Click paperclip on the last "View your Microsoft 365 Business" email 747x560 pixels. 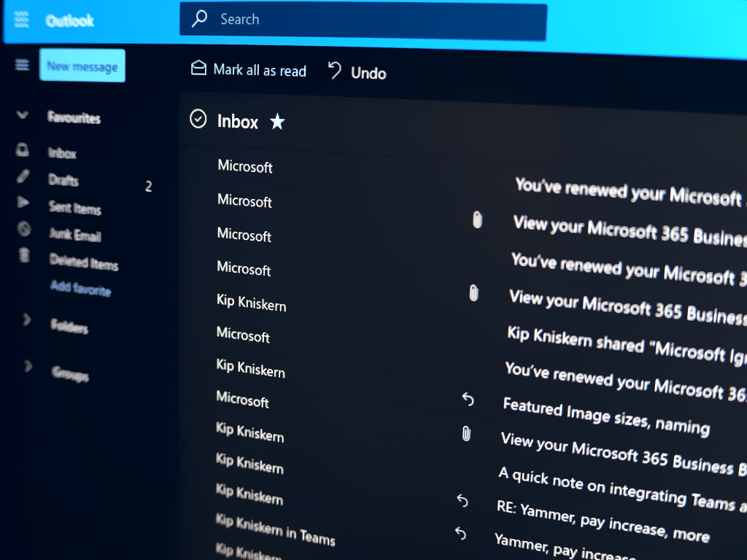[466, 434]
